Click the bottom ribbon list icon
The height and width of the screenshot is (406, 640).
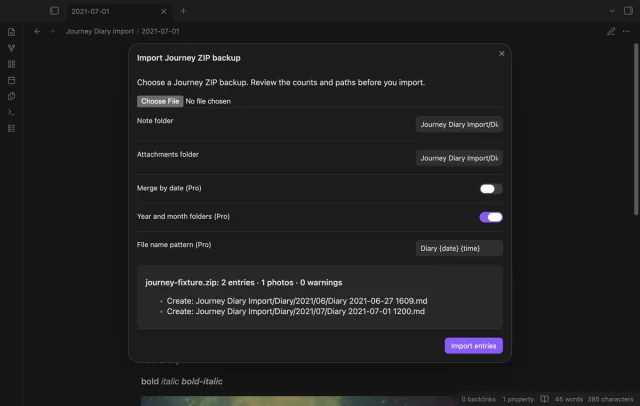pos(11,128)
